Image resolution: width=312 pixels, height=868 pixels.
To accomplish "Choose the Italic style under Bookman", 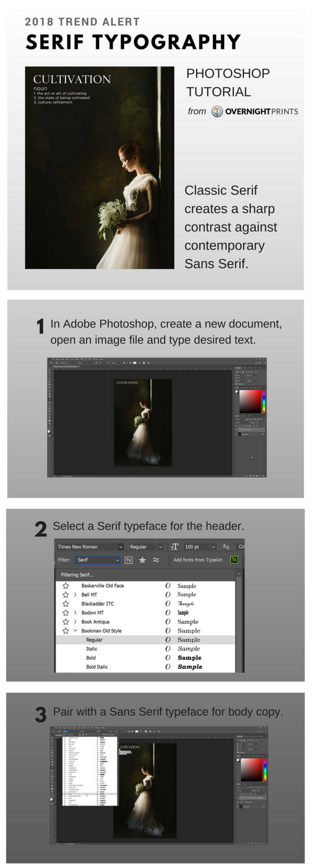I will point(92,649).
